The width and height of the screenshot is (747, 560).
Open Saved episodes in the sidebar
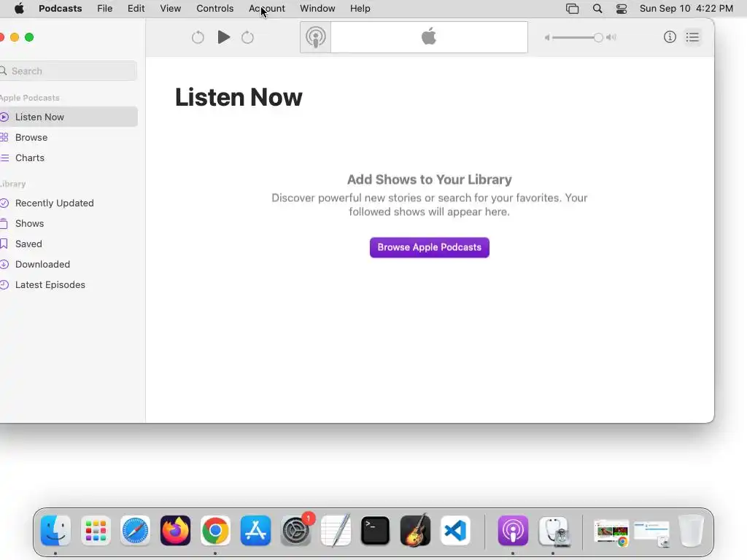pos(68,244)
